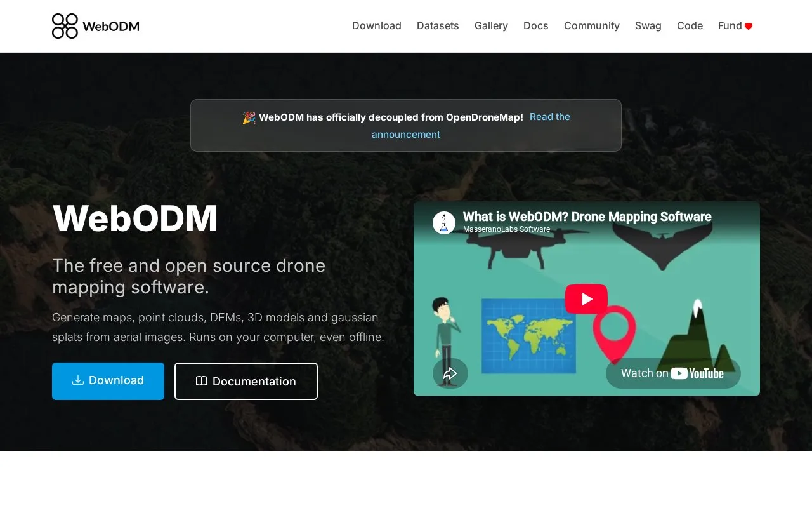Open video title 'What is WebODM? Drone Mapping Software'
This screenshot has width=812, height=508.
(x=587, y=217)
